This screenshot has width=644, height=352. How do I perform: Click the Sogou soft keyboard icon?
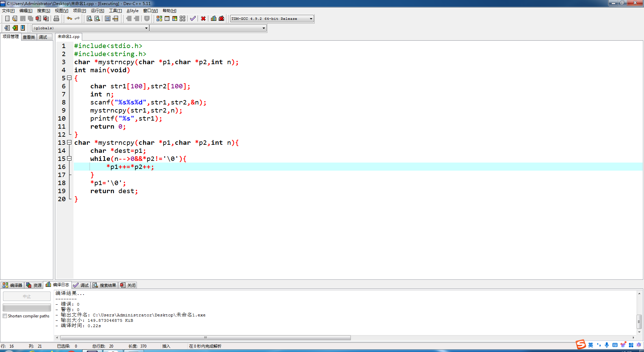[615, 345]
